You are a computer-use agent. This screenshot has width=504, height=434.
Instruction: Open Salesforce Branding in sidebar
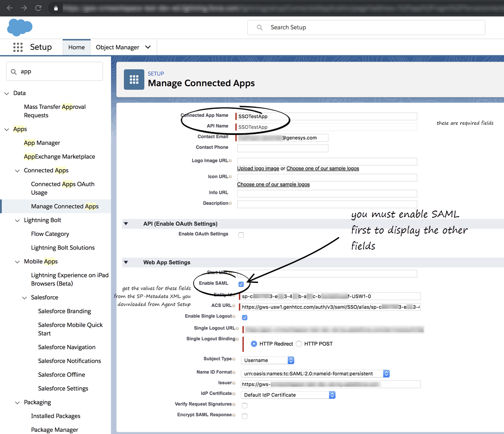64,311
